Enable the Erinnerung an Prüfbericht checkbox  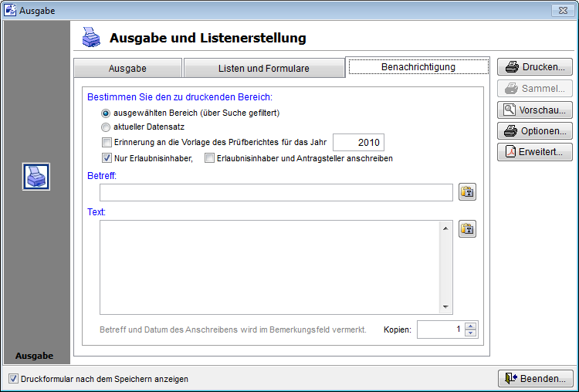[x=107, y=143]
